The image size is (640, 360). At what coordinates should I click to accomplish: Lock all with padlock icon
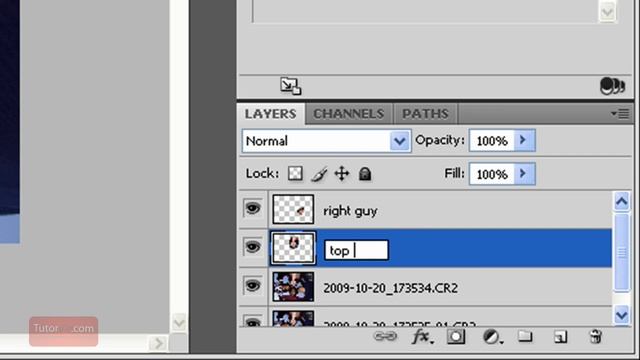click(365, 174)
